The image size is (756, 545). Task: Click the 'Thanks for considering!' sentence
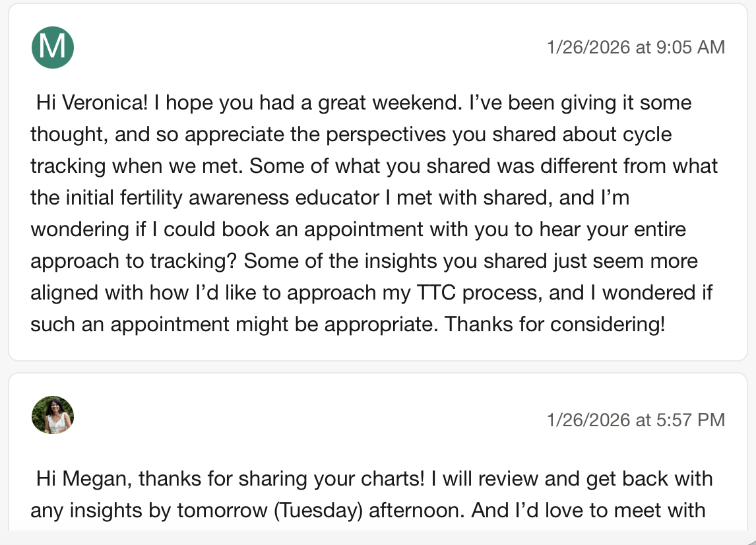pyautogui.click(x=554, y=324)
